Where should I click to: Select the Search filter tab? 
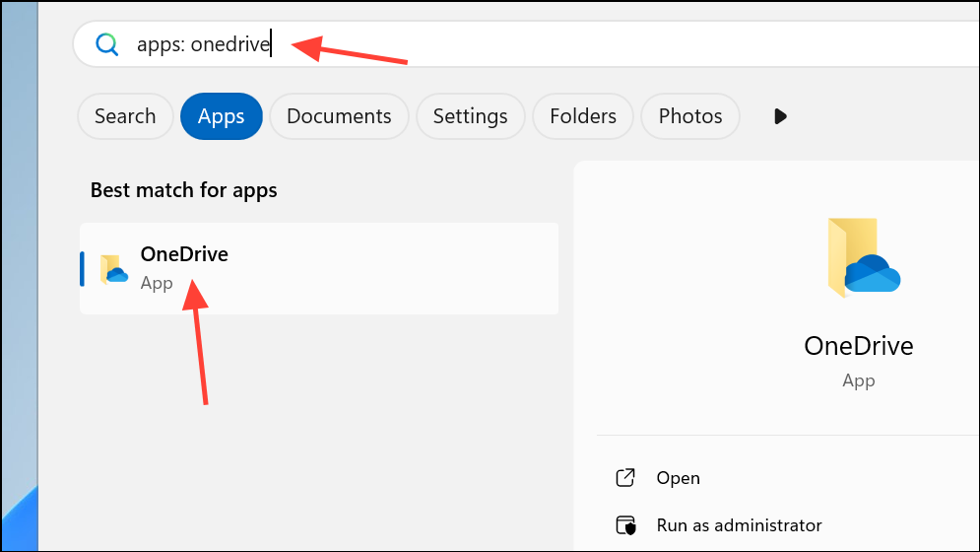(x=125, y=116)
